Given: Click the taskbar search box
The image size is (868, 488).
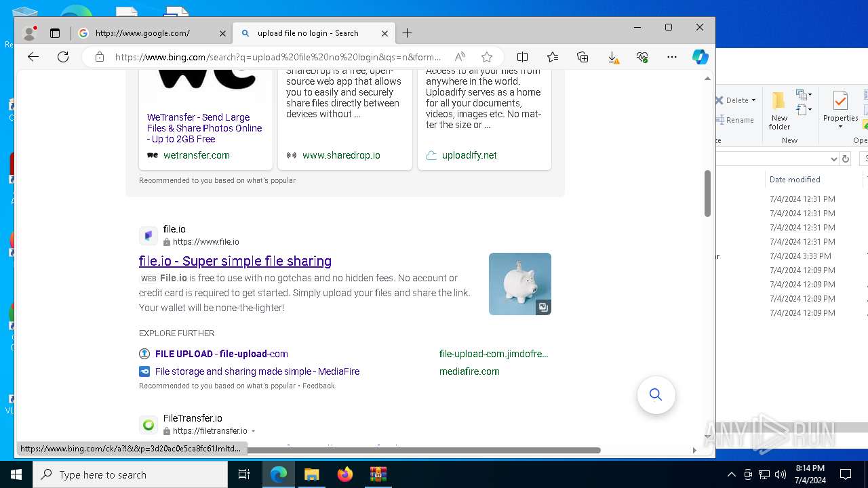Looking at the screenshot, I should (130, 474).
